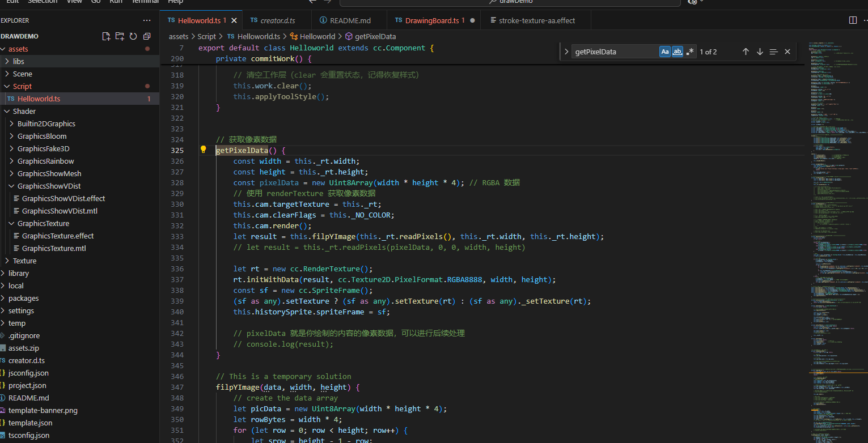This screenshot has height=443, width=868.
Task: Click the find input containing getPixelData
Action: (x=615, y=52)
